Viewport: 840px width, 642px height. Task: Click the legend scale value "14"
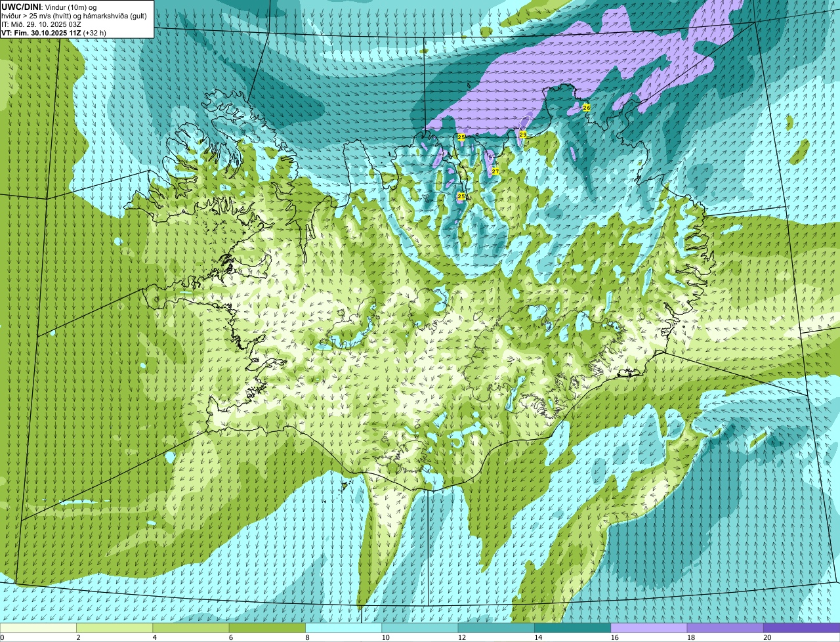538,637
